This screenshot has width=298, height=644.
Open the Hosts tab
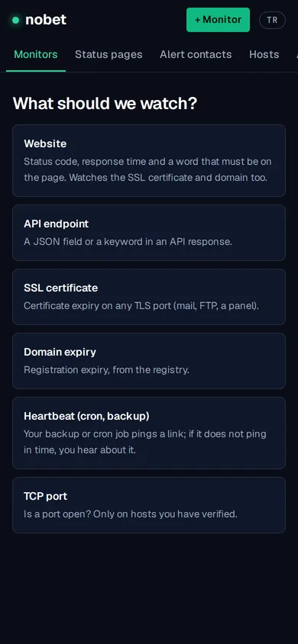pyautogui.click(x=264, y=55)
